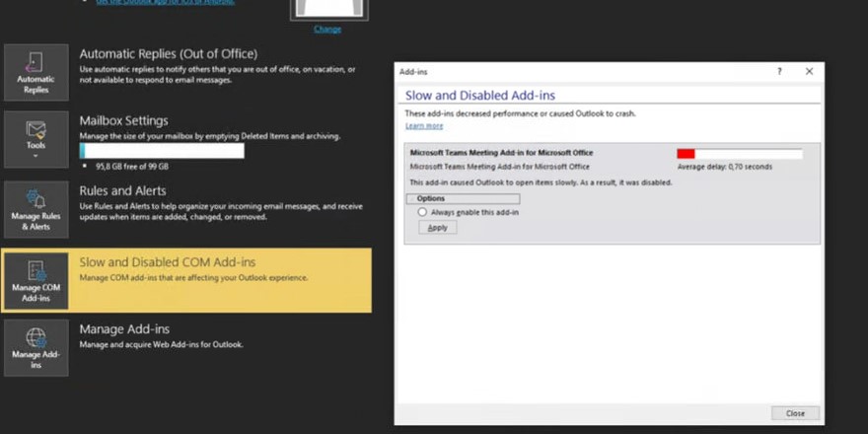Click the 'Rules and Alerts' heading
This screenshot has width=868, height=434.
[x=122, y=191]
